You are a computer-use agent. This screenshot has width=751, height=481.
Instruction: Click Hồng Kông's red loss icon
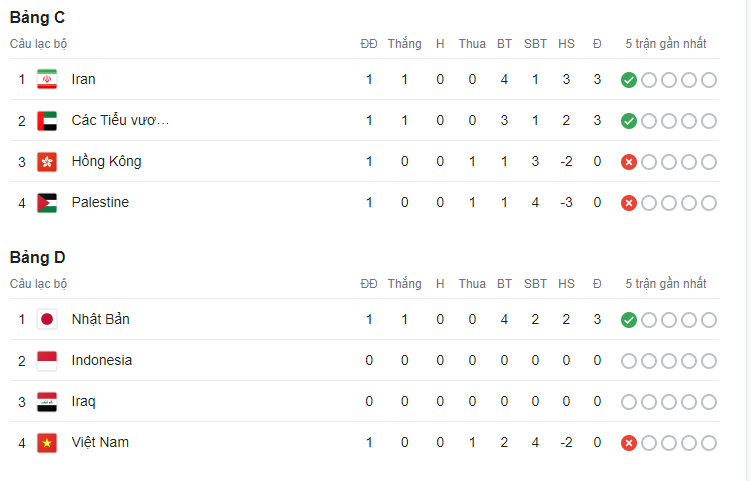pos(629,162)
